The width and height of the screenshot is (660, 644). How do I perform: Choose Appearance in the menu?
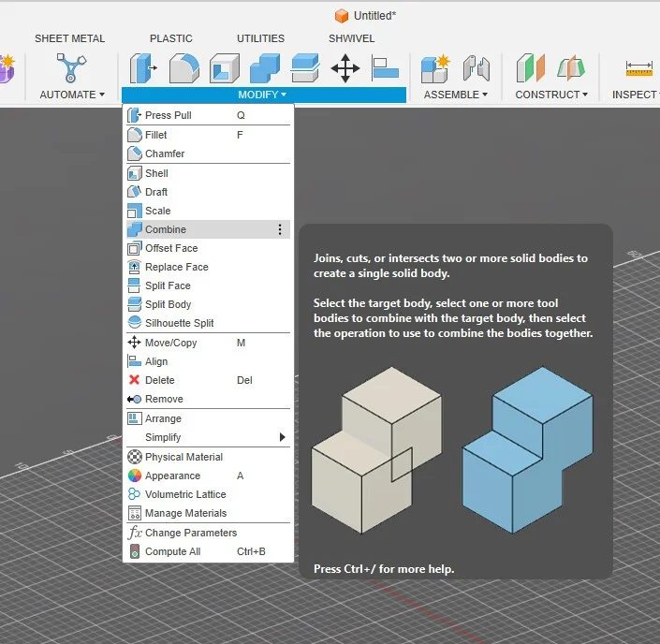point(209,476)
